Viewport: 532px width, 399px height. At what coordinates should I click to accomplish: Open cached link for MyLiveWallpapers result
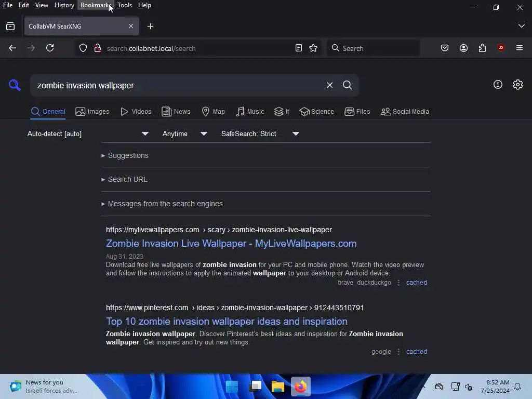[417, 283]
